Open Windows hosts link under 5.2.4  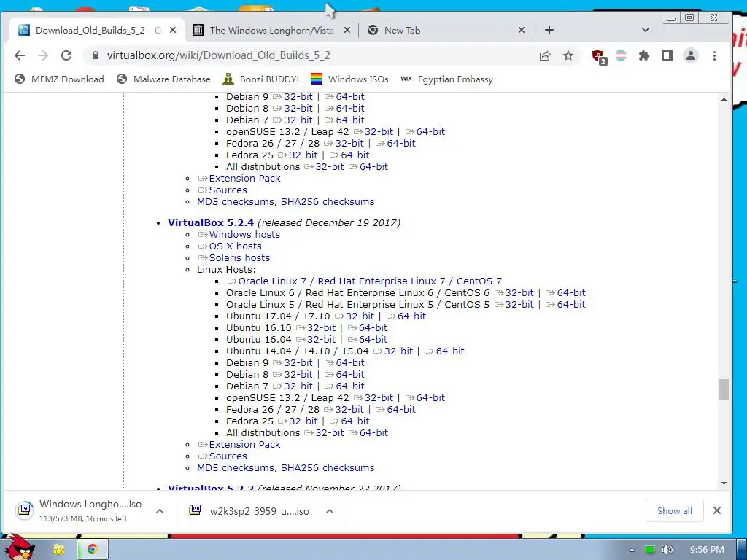(244, 234)
